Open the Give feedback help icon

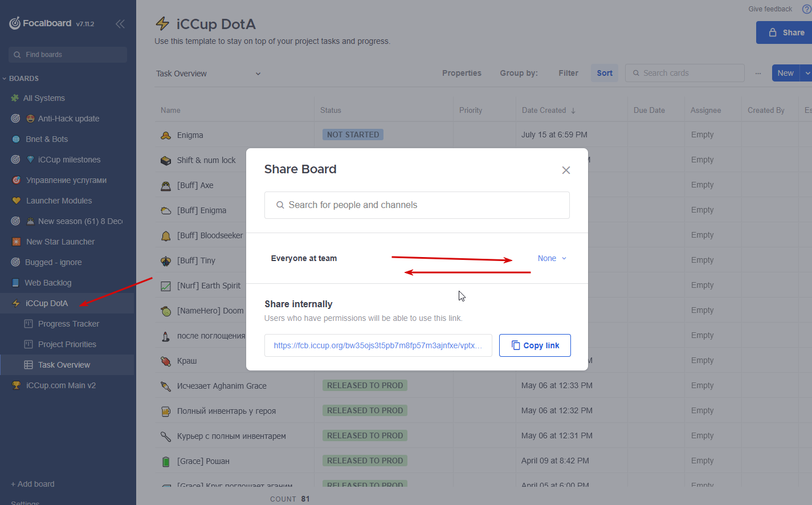(806, 9)
